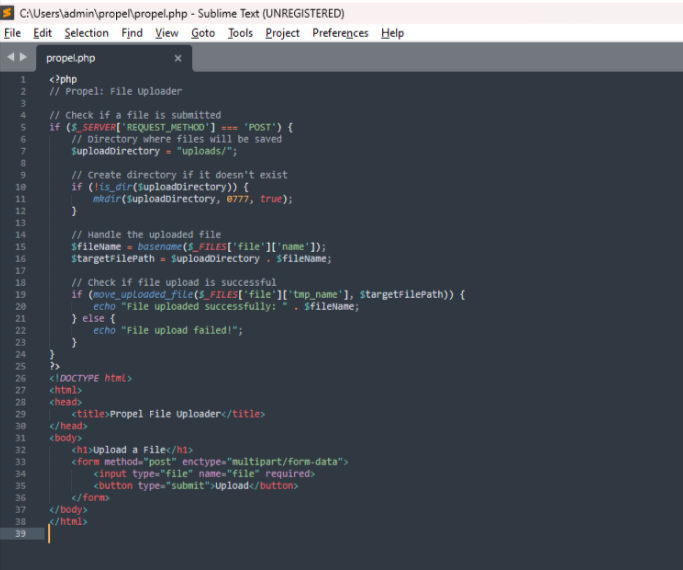This screenshot has width=683, height=570.
Task: Open the Preferences menu
Action: click(x=340, y=33)
